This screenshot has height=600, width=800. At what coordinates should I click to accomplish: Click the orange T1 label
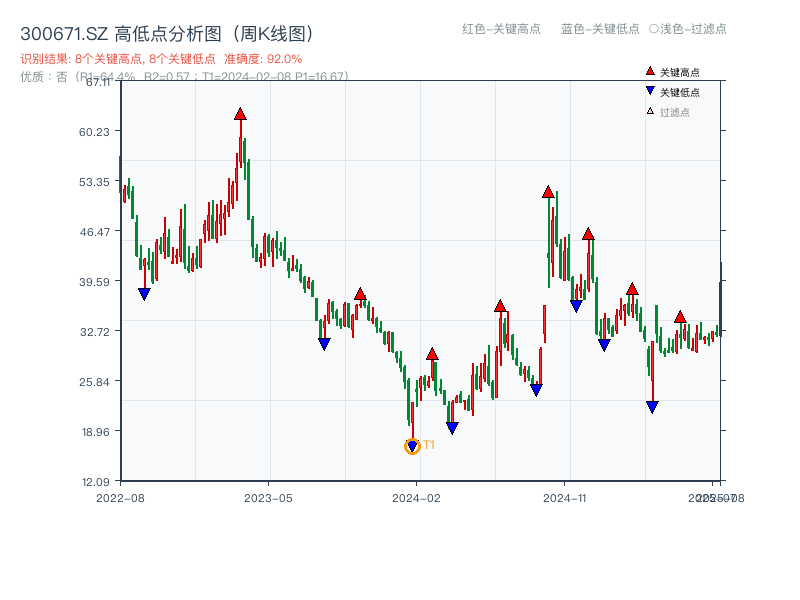(429, 445)
